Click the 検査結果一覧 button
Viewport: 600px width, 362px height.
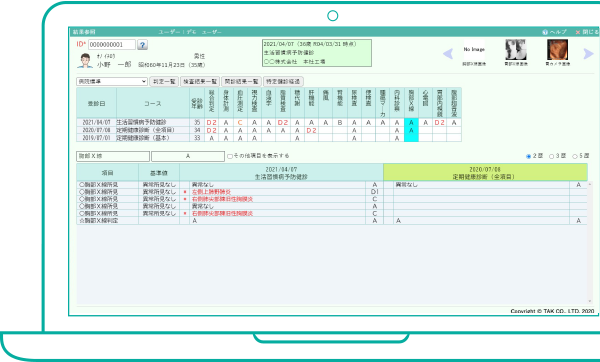tap(200, 82)
